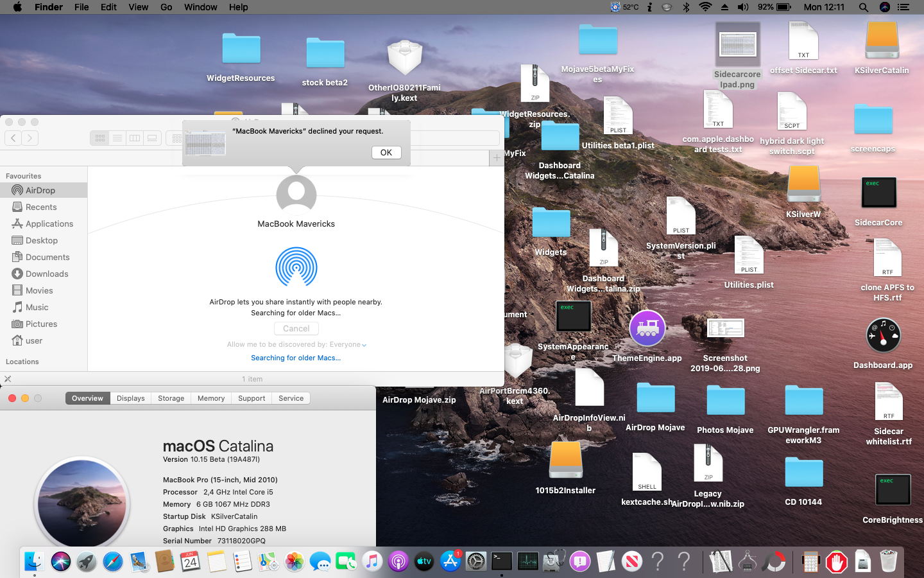Open Wi-Fi status menu in menu bar
924x578 pixels.
tap(705, 7)
